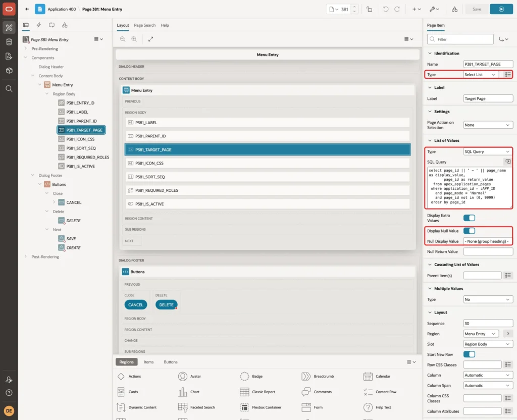Expand Post-Rendering tree node
This screenshot has width=517, height=420.
pyautogui.click(x=26, y=256)
